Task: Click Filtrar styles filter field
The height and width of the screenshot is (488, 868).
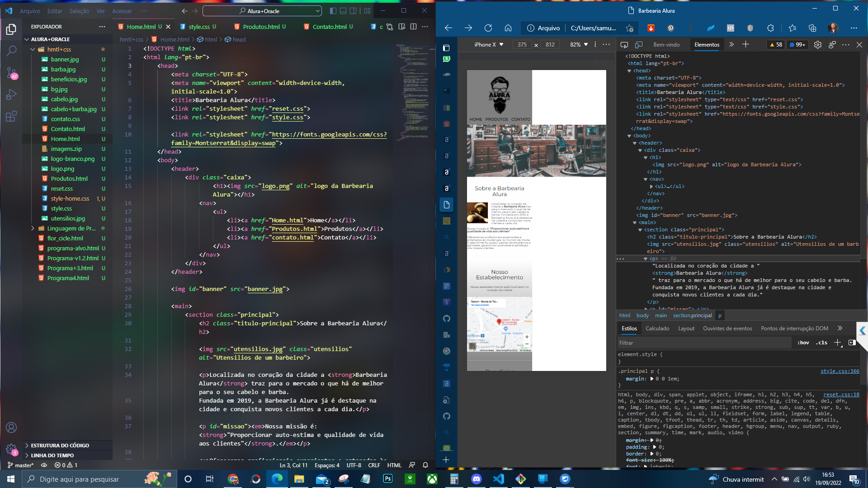Action: coord(704,343)
